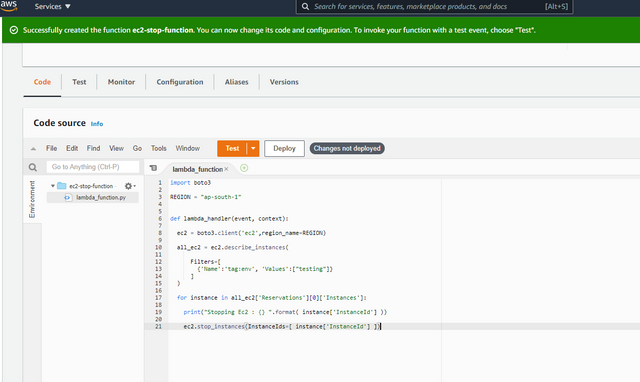Open the Edit menu
Viewport: 640px width, 382px height.
(72, 149)
